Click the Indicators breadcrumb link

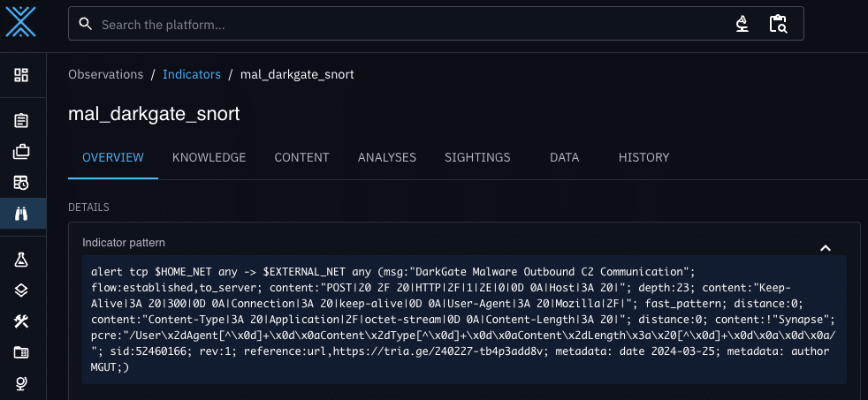pyautogui.click(x=191, y=74)
